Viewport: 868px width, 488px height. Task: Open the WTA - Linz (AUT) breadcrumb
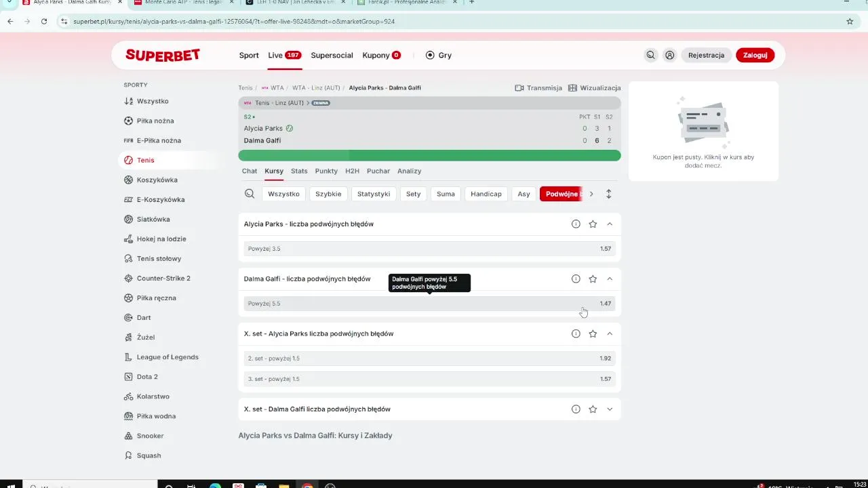(316, 88)
